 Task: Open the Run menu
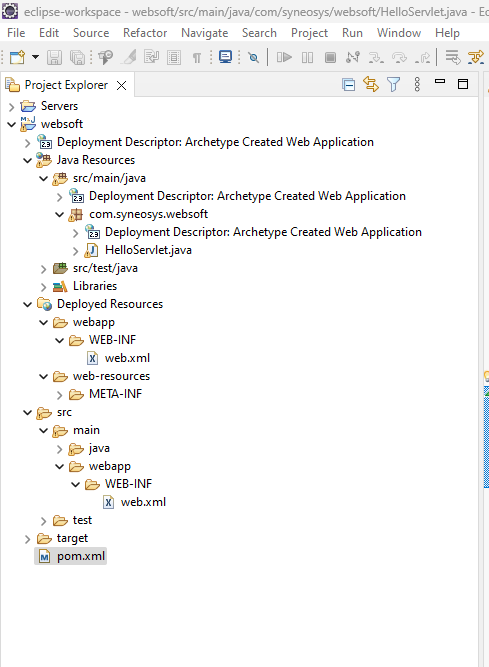click(x=353, y=33)
